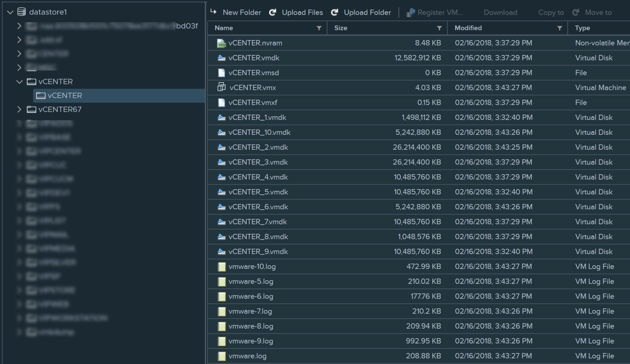The width and height of the screenshot is (630, 364).
Task: Click the vmware-5.log file icon
Action: 222,281
